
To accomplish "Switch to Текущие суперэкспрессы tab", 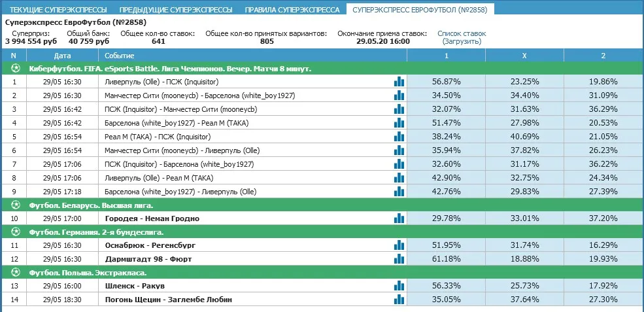I will click(x=58, y=9).
